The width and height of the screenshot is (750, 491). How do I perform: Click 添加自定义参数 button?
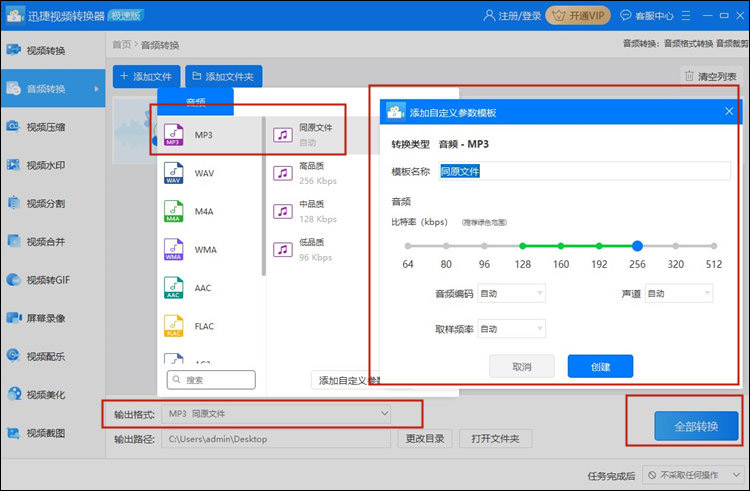[x=345, y=381]
